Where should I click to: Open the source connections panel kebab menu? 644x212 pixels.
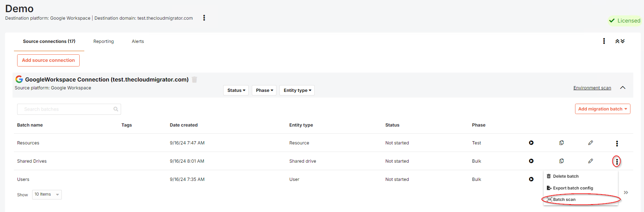point(604,41)
